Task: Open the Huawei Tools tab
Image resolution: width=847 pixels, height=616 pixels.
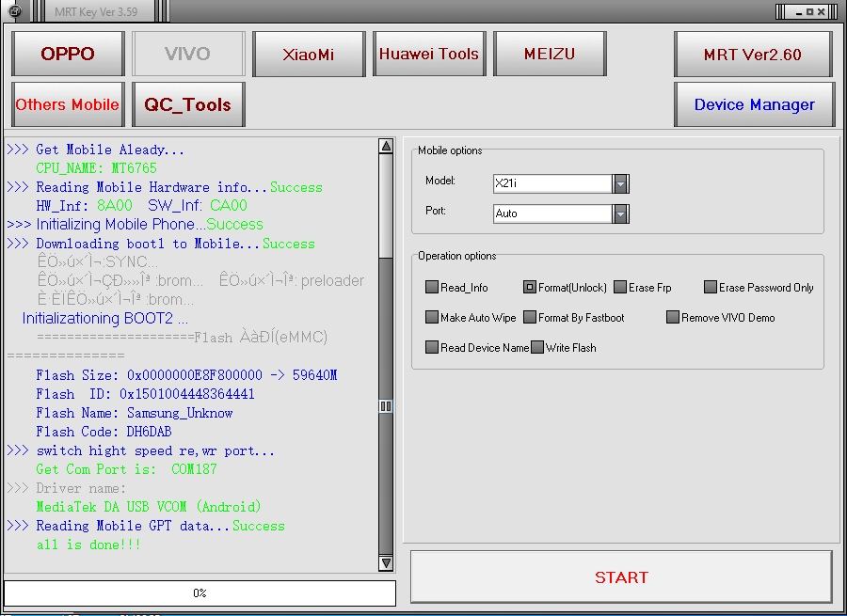Action: [429, 54]
